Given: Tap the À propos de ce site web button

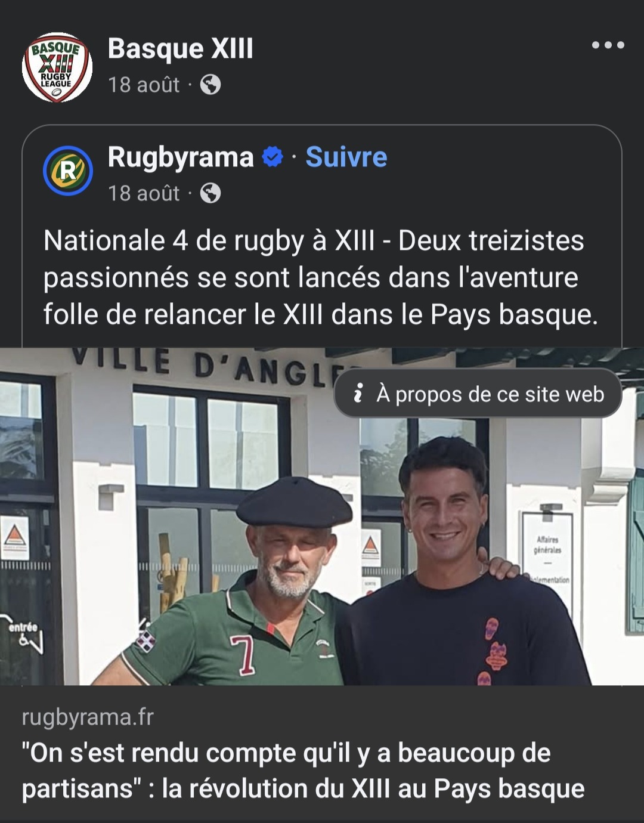Looking at the screenshot, I should pos(478,393).
